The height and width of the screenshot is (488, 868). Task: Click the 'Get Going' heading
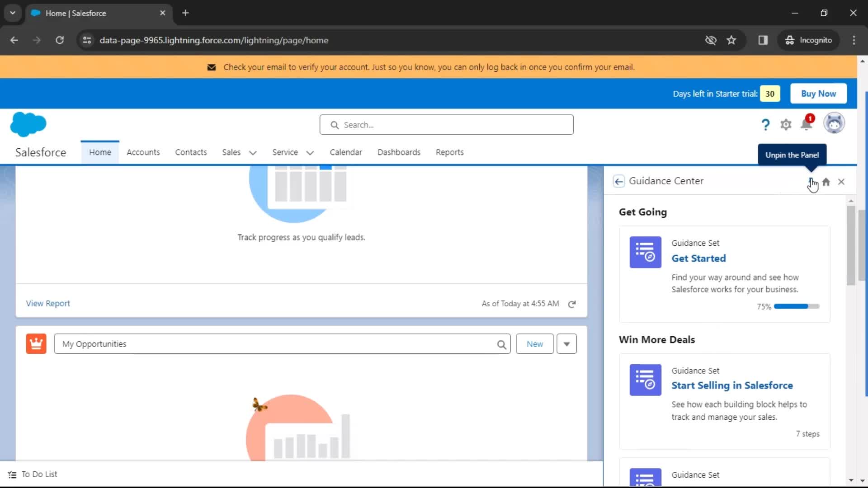[642, 212]
